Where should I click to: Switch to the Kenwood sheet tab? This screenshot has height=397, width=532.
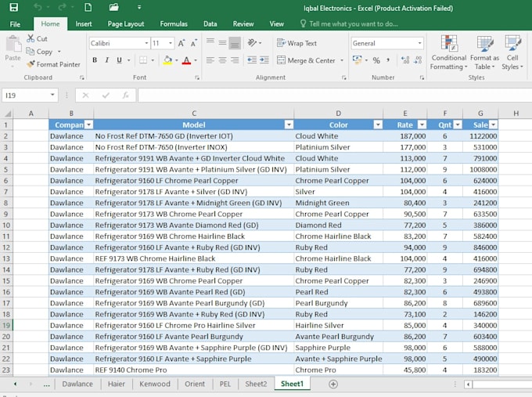point(155,384)
